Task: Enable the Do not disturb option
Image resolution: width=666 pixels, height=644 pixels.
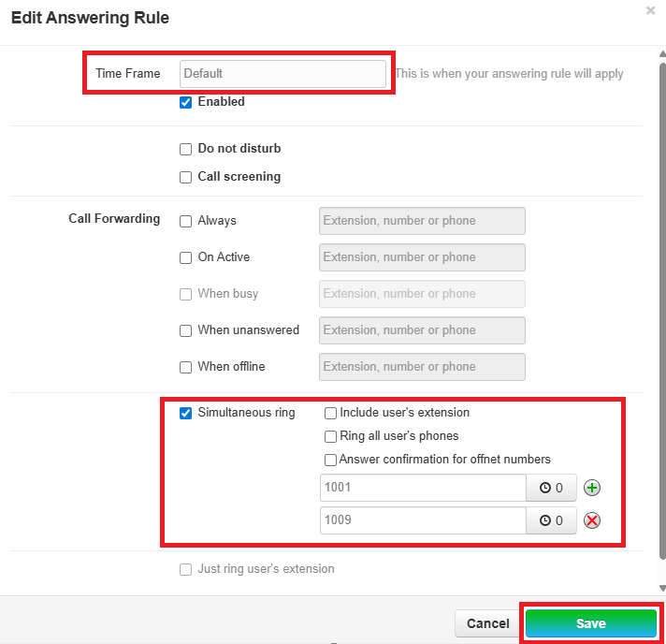Action: point(185,149)
